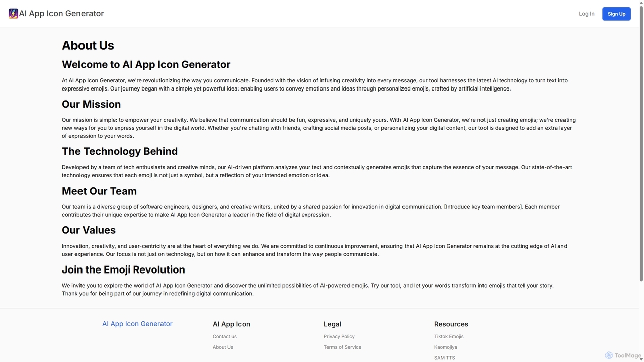
Task: Click the "Thank you for being part" sentence
Action: tap(157, 294)
